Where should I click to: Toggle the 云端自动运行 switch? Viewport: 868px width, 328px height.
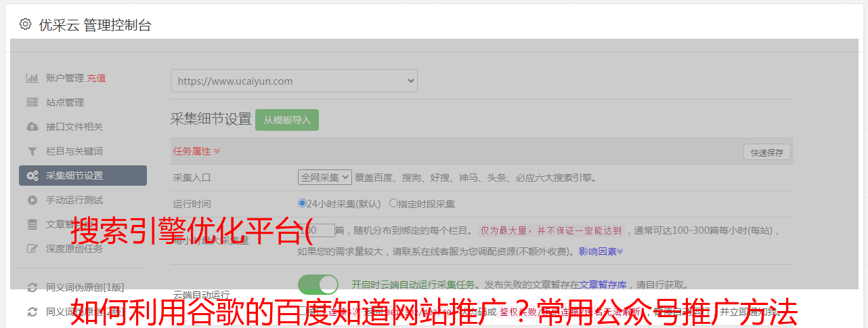[x=318, y=285]
